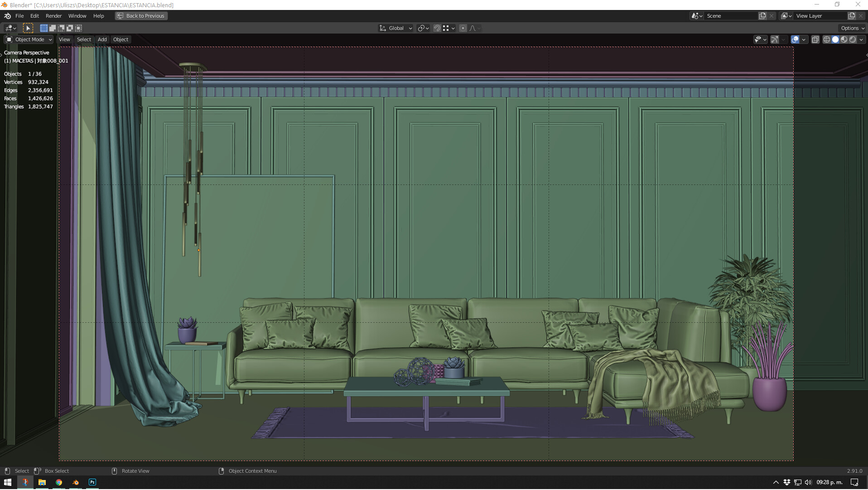Set selection mode to invert
Image resolution: width=868 pixels, height=490 pixels.
click(70, 28)
